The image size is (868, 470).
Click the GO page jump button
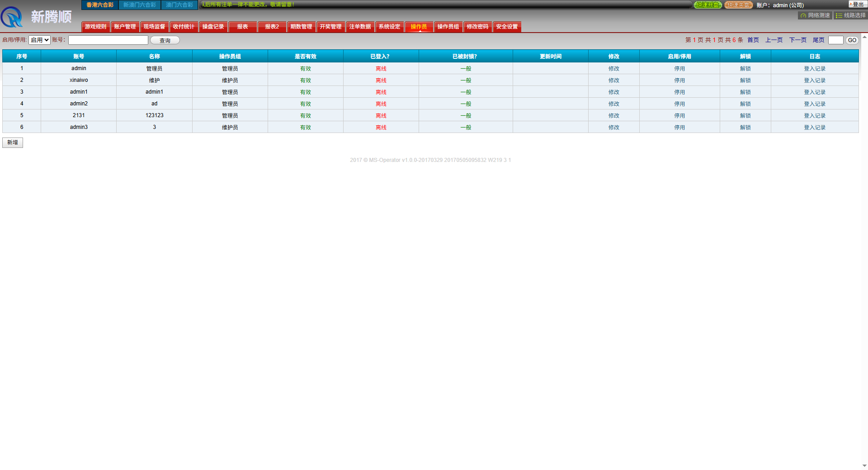point(852,40)
